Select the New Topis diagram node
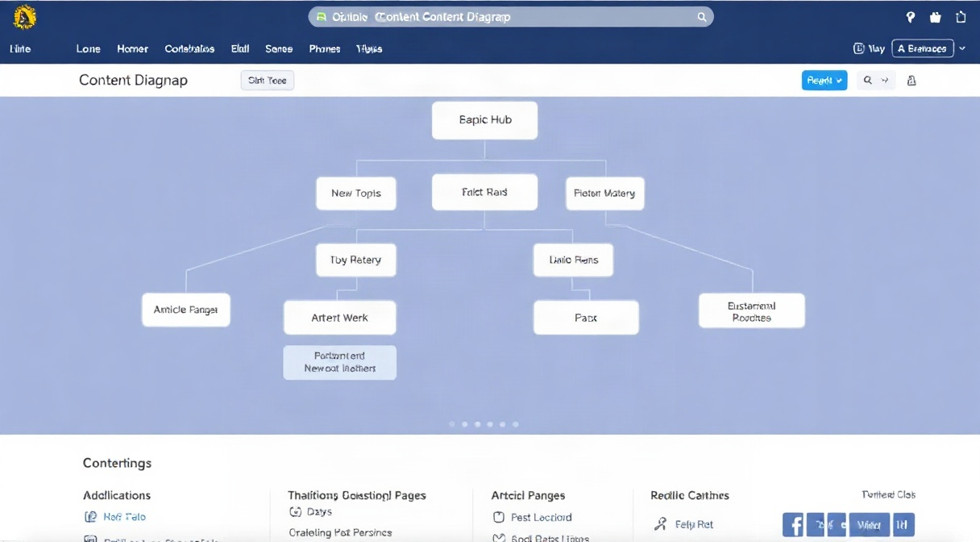Screen dimensions: 980x542 pyautogui.click(x=356, y=194)
